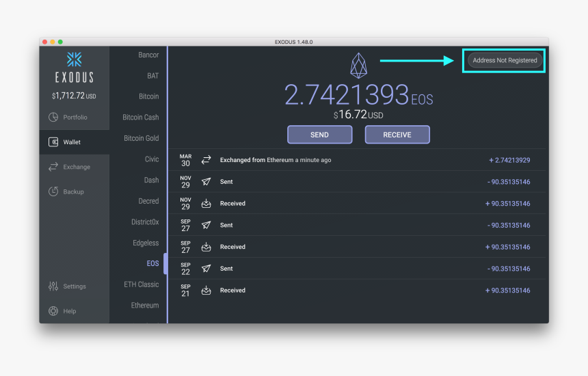Select ETH Classic in asset list
Image resolution: width=588 pixels, height=376 pixels.
141,284
